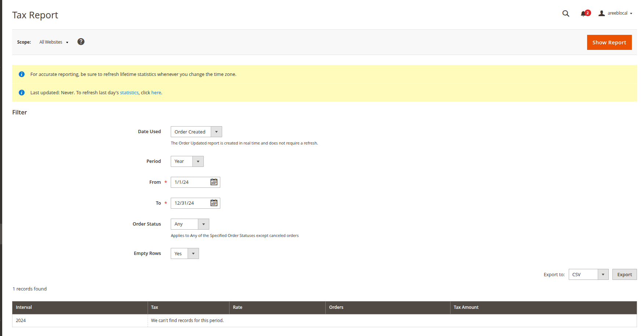Expand the All Websites scope selector

(54, 42)
